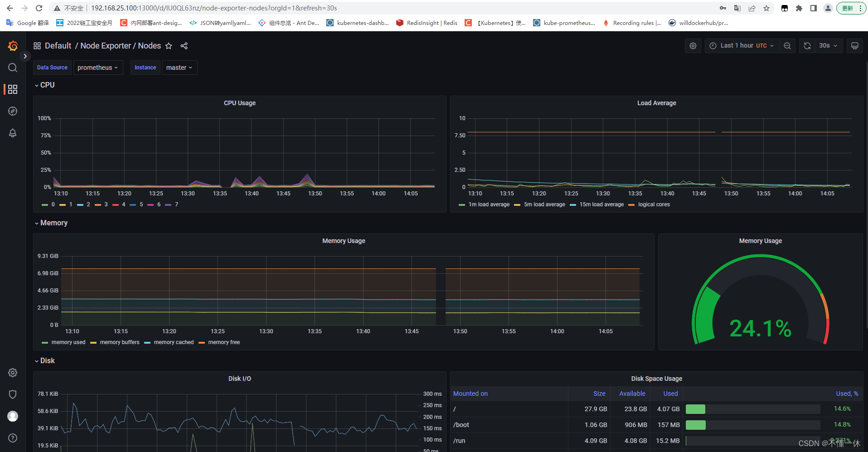Open the Dashboards grid icon in sidebar
Image resolution: width=868 pixels, height=452 pixels.
coord(13,89)
